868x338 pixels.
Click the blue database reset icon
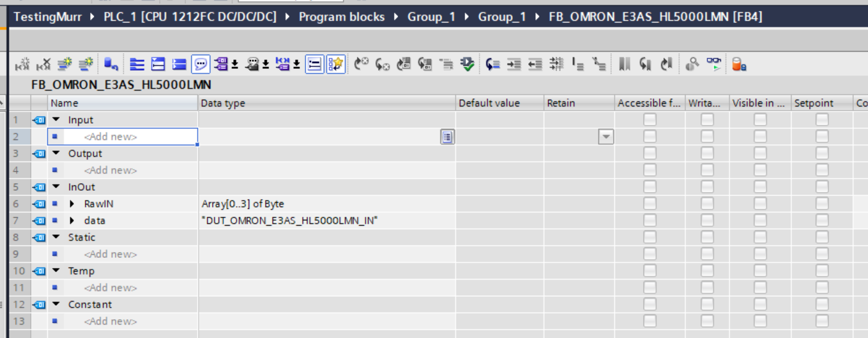tap(111, 64)
